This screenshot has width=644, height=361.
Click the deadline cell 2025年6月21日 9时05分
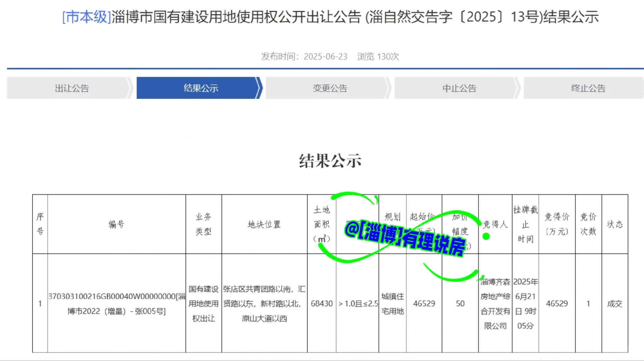525,304
